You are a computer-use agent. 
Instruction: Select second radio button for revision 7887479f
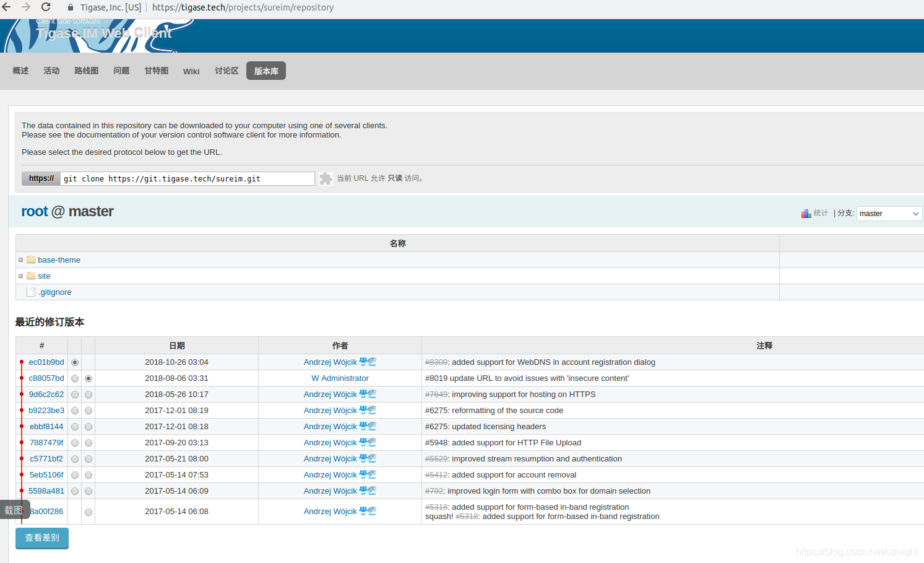coord(89,443)
